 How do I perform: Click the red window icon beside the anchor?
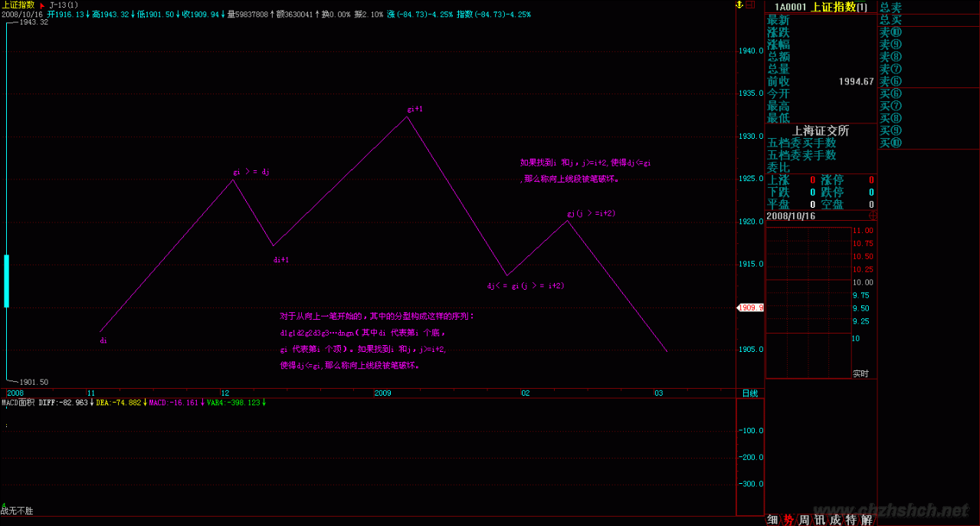(750, 5)
